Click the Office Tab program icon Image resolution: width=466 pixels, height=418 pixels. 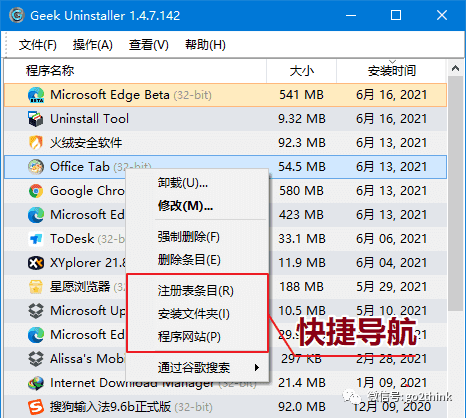36,167
